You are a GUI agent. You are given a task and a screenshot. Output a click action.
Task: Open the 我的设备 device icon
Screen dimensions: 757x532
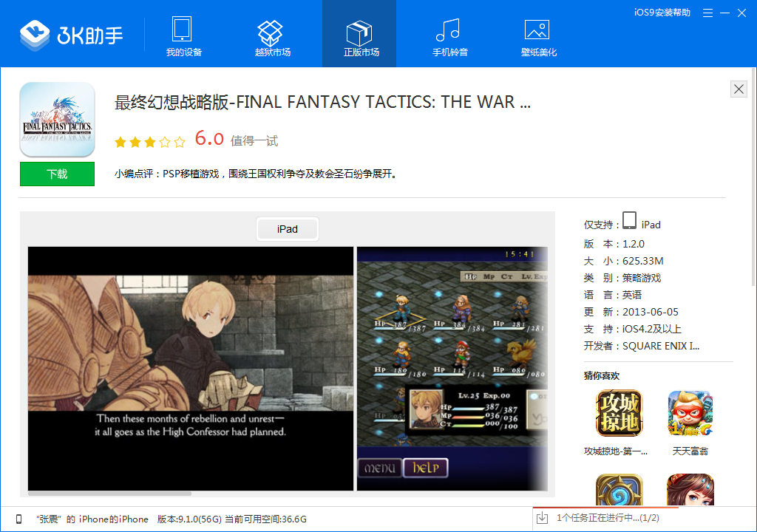tap(183, 29)
